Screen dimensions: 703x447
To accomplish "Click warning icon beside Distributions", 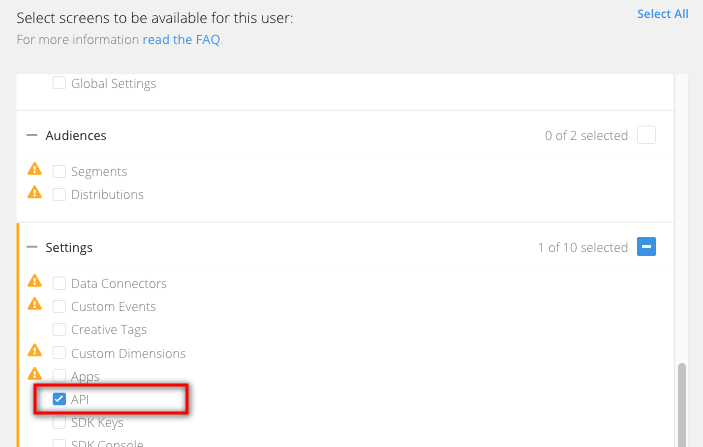I will (35, 194).
